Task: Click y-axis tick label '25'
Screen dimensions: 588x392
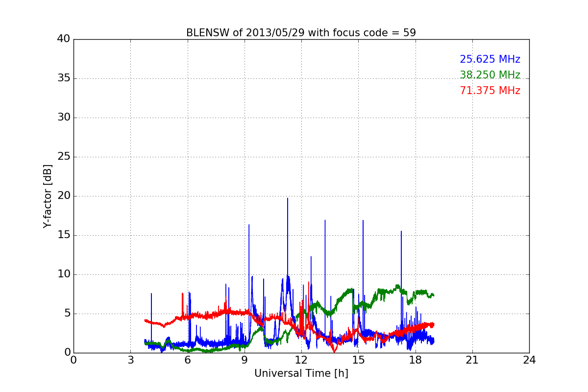Action: click(x=64, y=157)
